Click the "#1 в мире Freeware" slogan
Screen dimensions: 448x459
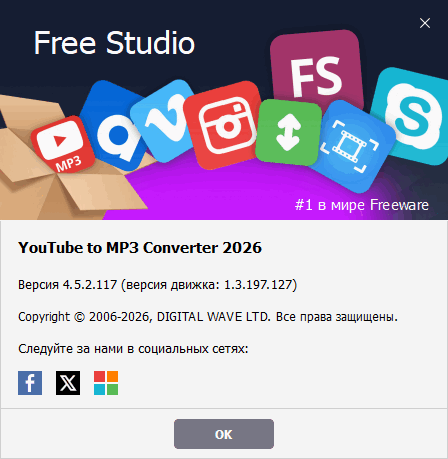coord(362,205)
